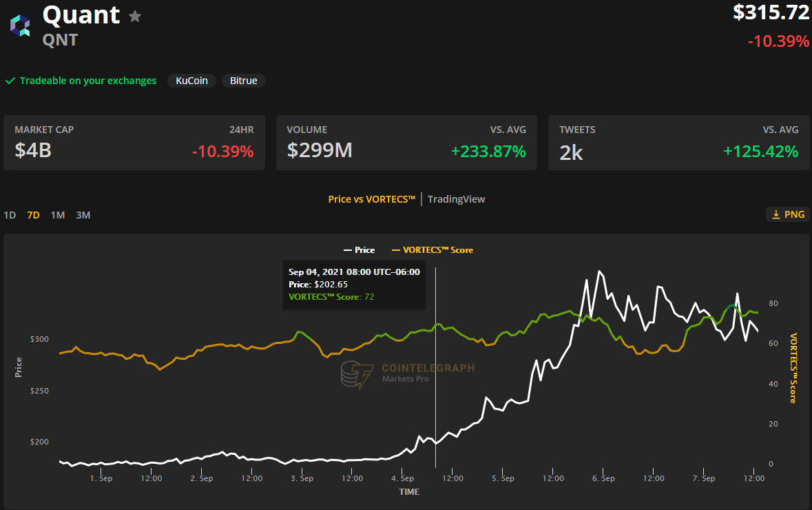This screenshot has width=812, height=510.
Task: Select the 1M time range
Action: pos(58,215)
